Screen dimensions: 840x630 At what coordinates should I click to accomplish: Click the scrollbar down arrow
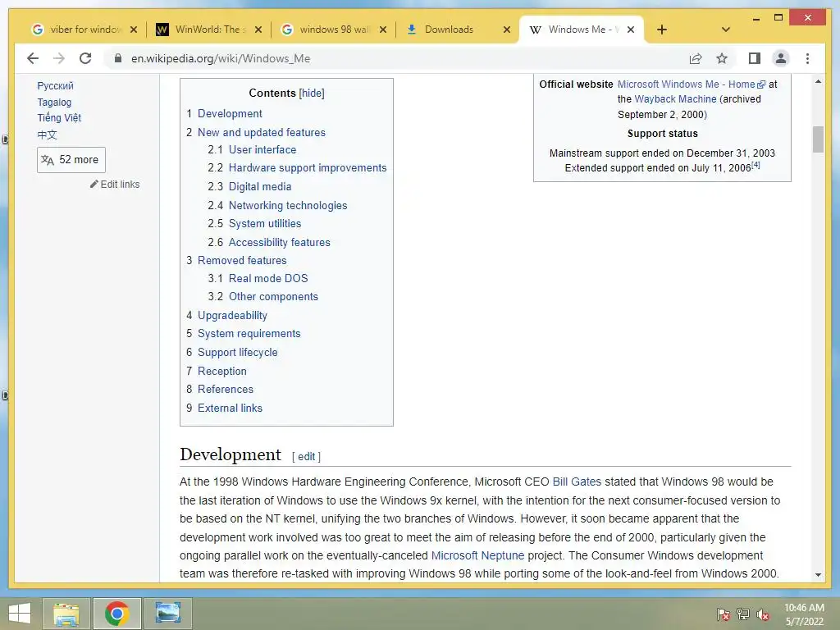[818, 575]
